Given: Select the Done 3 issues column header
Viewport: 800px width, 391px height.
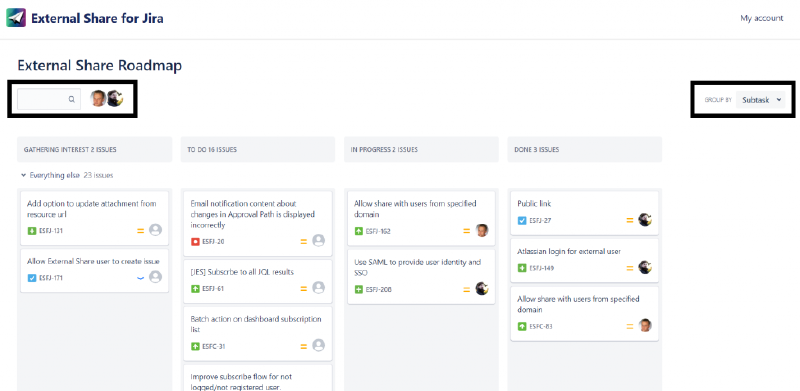Looking at the screenshot, I should [584, 150].
